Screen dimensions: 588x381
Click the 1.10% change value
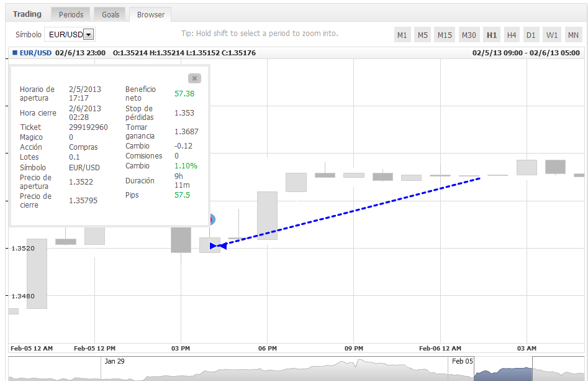coord(186,165)
